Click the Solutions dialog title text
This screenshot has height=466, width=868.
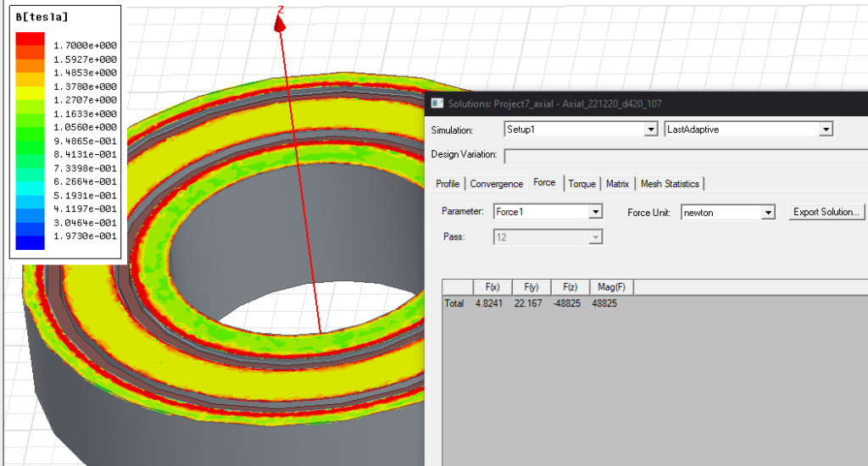tap(554, 103)
